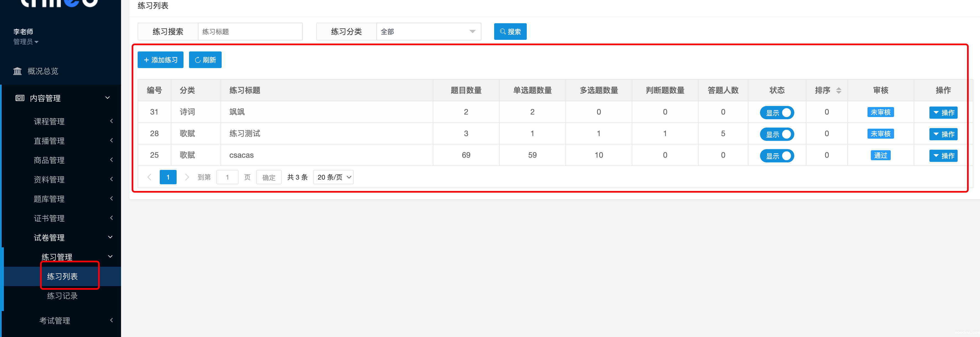Click the 刷新 refresh button
Screen dimensions: 980x337
pos(205,60)
